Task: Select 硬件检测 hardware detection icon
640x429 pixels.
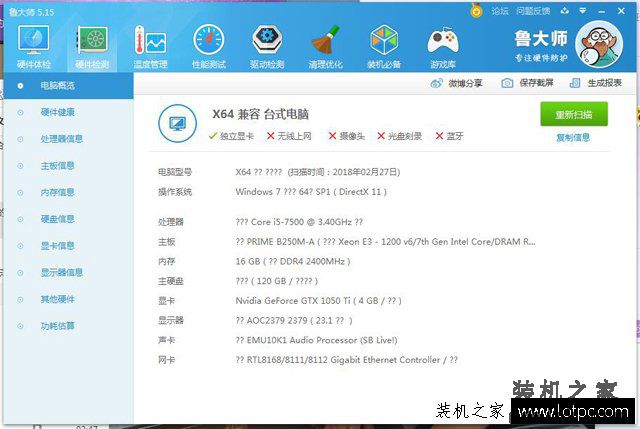Action: click(92, 47)
